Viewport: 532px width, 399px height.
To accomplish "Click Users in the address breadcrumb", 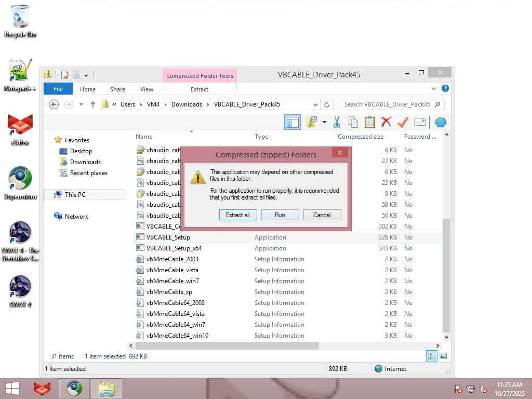I will (128, 104).
